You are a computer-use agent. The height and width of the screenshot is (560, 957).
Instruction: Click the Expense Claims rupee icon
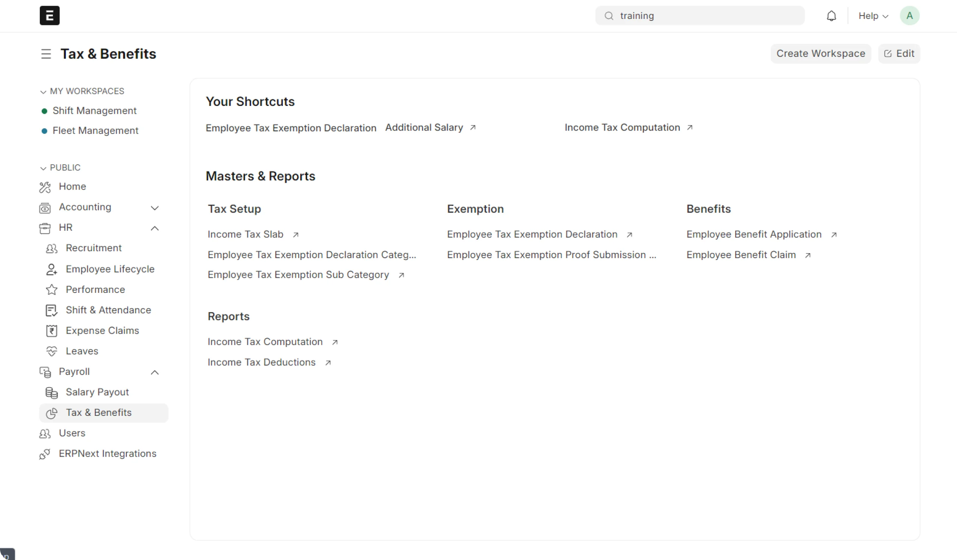coord(51,331)
